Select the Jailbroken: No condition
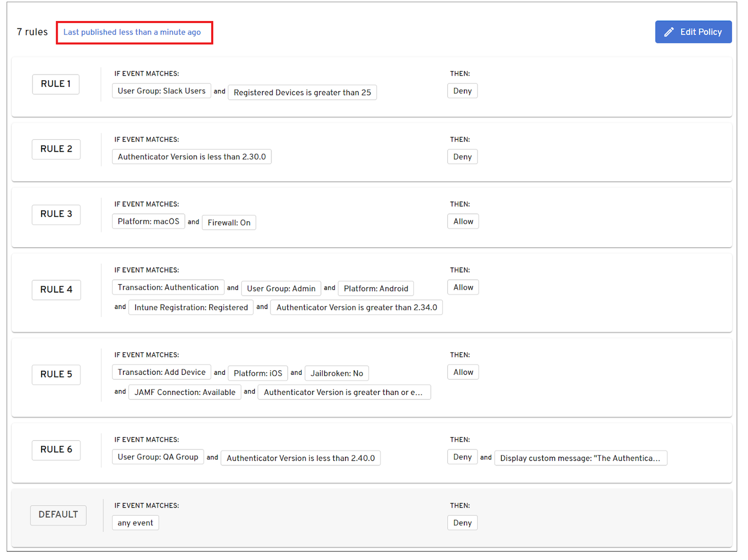Viewport: 748px width, 560px height. [x=336, y=373]
